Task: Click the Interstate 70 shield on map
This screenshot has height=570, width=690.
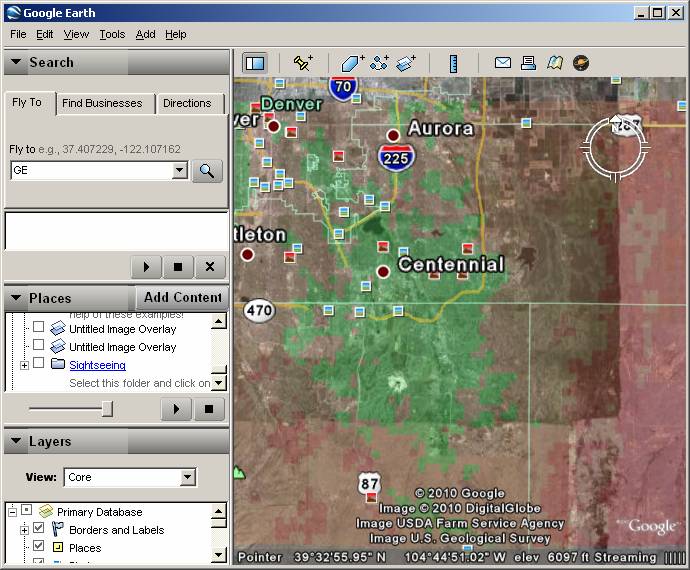Action: point(343,87)
